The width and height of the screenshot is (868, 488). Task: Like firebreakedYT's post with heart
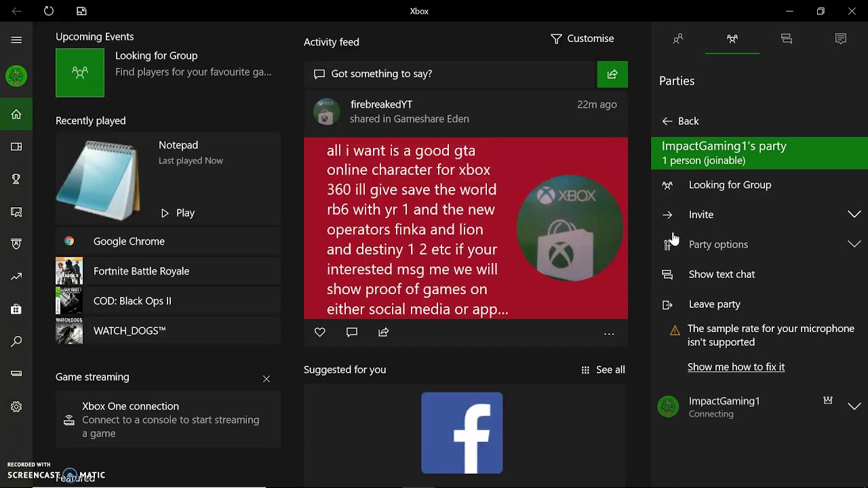pyautogui.click(x=320, y=332)
